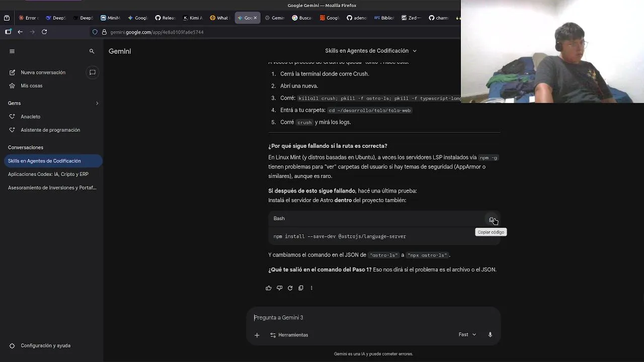The image size is (644, 362).
Task: Click the thumbs down icon on the response
Action: [279, 288]
